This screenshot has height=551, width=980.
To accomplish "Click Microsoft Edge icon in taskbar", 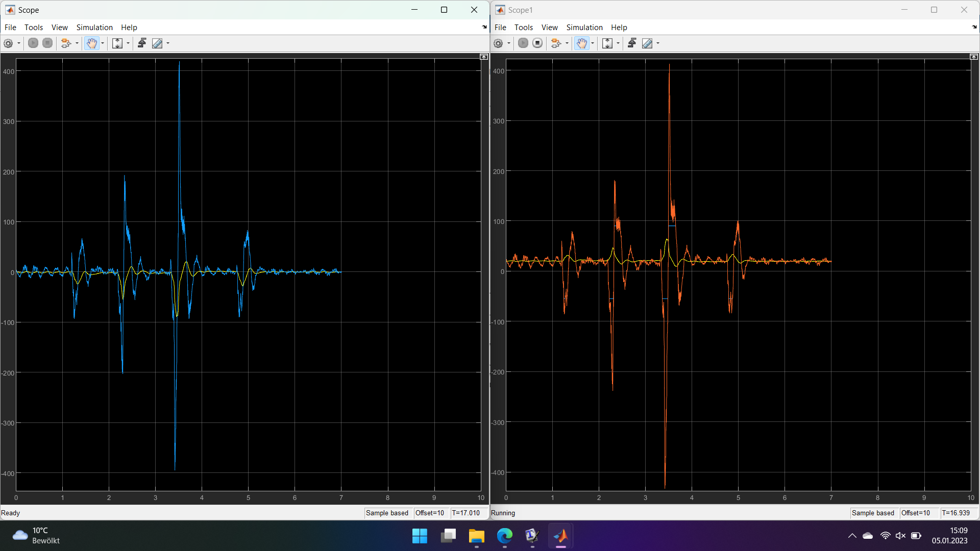I will pos(504,536).
